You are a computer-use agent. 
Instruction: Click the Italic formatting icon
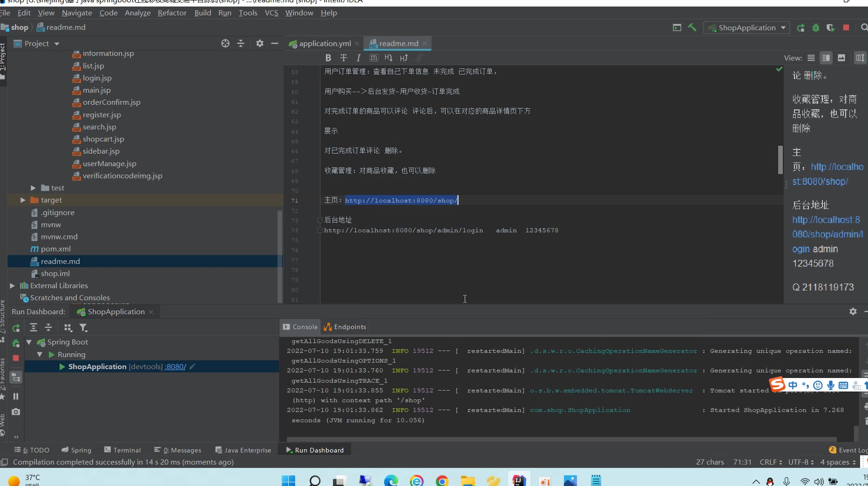[358, 58]
